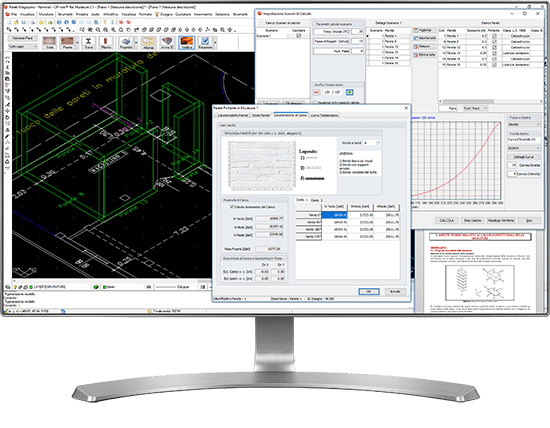550x428 pixels.
Task: Click Annulla in Parete Portante dialog
Action: coord(395,292)
